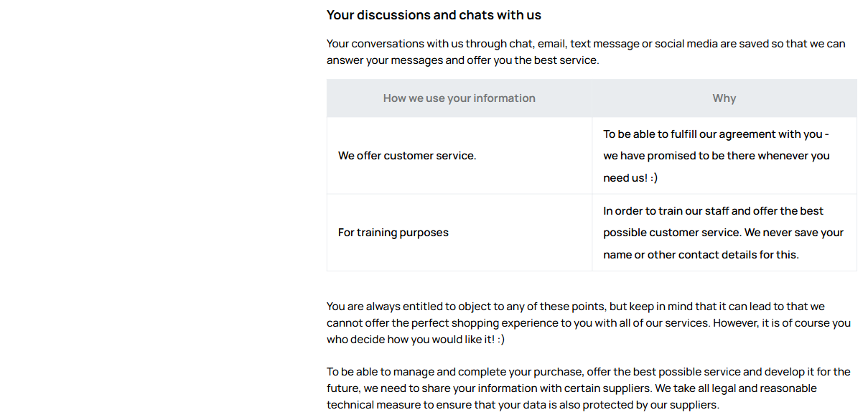The image size is (868, 420).
Task: Click the line beginning "possible customer service. We never"
Action: pos(723,233)
